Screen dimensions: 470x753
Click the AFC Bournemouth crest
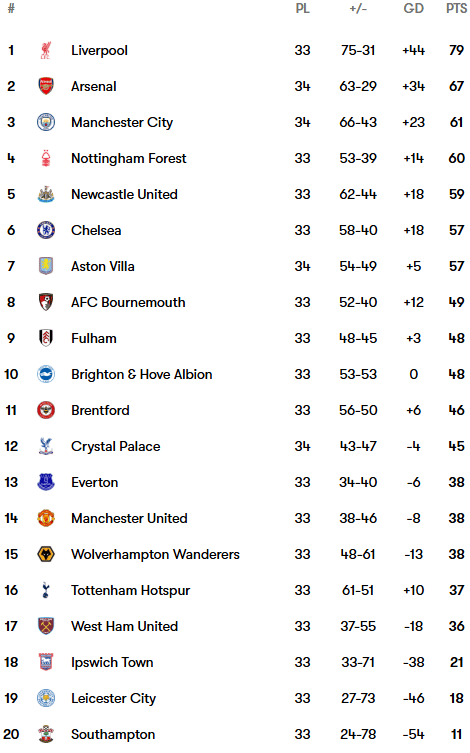[x=46, y=302]
